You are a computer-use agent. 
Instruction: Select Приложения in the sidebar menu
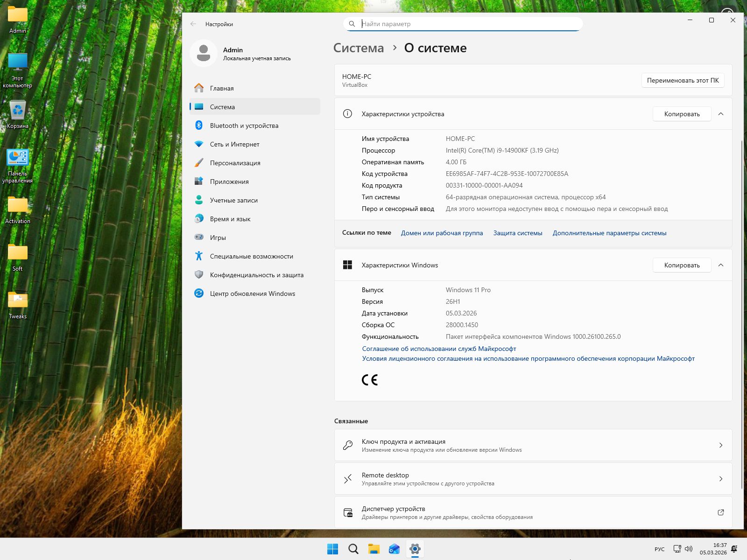pyautogui.click(x=229, y=182)
